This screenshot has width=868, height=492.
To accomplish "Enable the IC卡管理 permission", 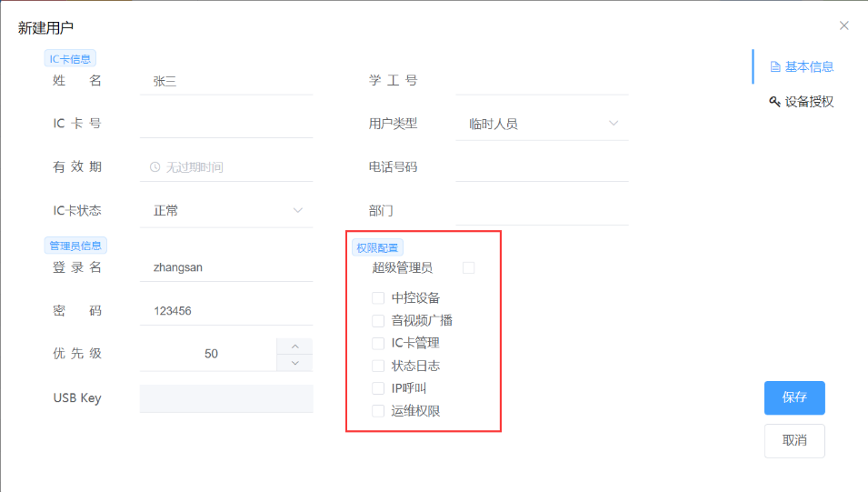I will [378, 343].
